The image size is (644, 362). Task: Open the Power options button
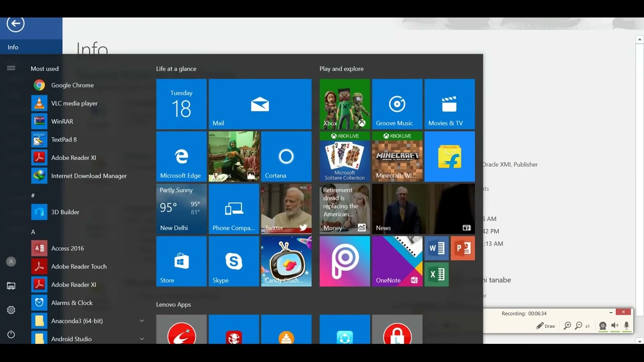(x=11, y=334)
